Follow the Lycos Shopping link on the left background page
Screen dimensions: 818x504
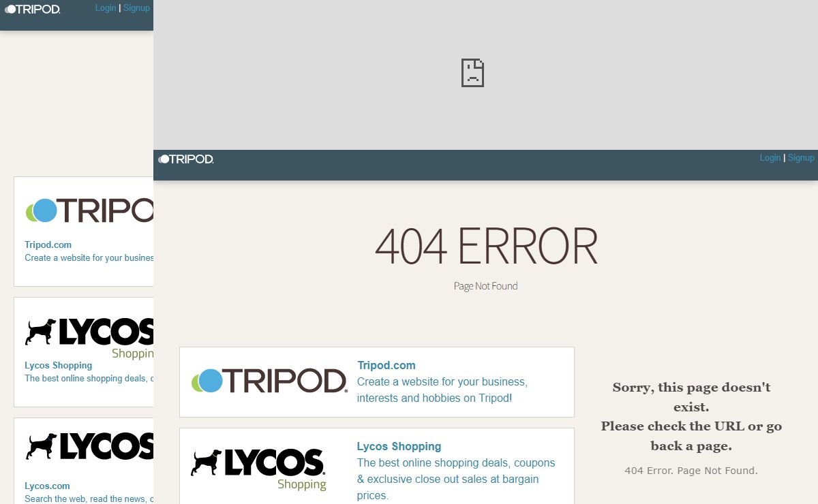58,365
